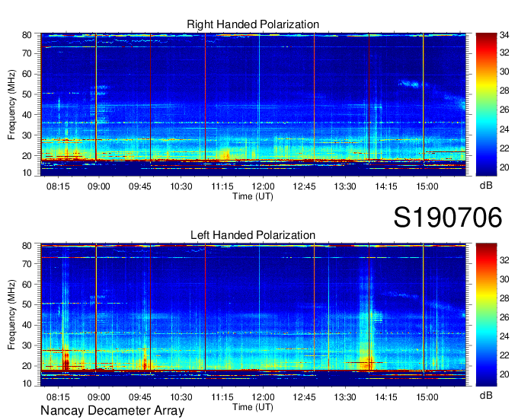Viewport: 518px width, 420px height.
Task: Click the 30 MHz tick on Left Handed plot
Action: pos(27,345)
